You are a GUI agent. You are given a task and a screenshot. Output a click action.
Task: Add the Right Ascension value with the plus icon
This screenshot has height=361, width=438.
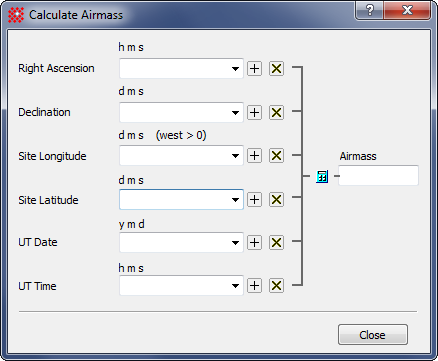254,69
